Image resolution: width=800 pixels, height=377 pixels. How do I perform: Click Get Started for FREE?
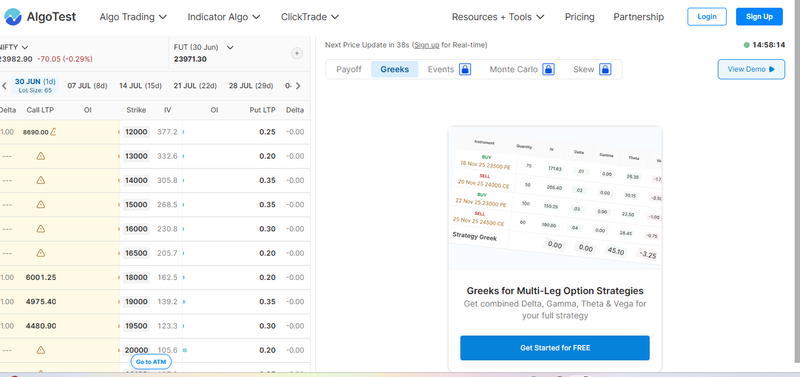[x=555, y=348]
